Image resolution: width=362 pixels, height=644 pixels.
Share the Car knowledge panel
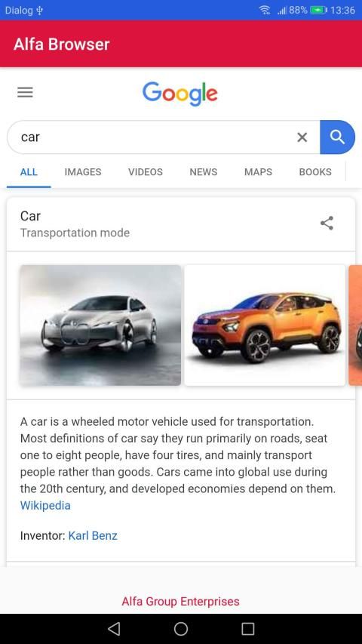[x=327, y=223]
